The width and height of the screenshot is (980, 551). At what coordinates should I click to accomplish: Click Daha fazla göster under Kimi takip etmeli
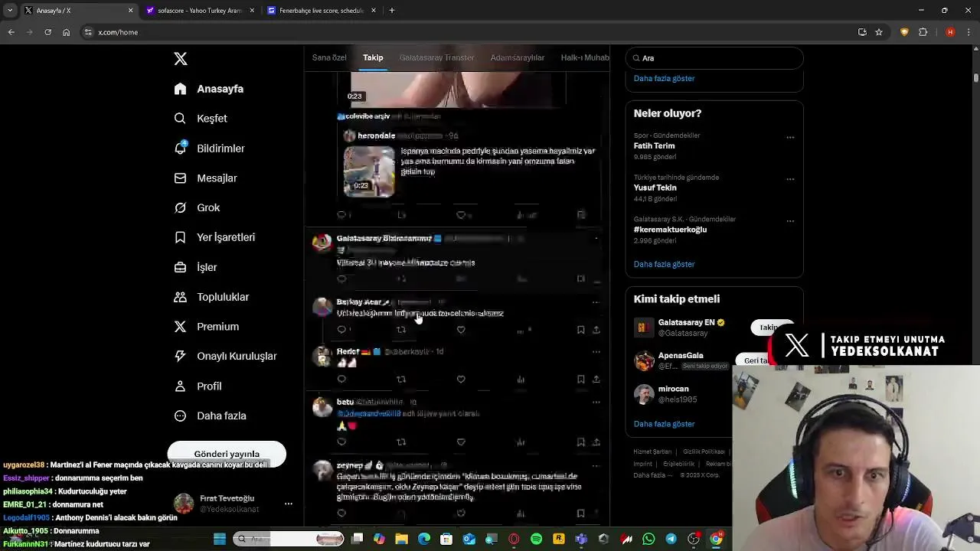tap(664, 424)
